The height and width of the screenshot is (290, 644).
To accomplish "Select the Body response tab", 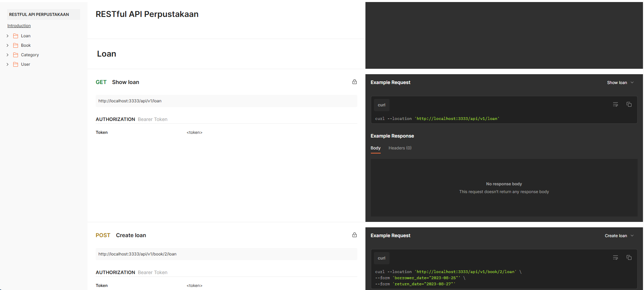I will pyautogui.click(x=375, y=148).
